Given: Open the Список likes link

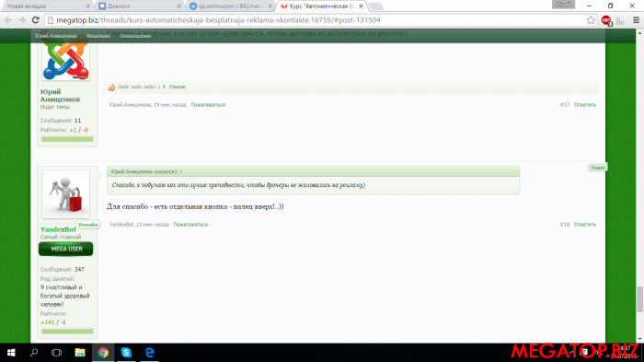Looking at the screenshot, I should pyautogui.click(x=178, y=87).
